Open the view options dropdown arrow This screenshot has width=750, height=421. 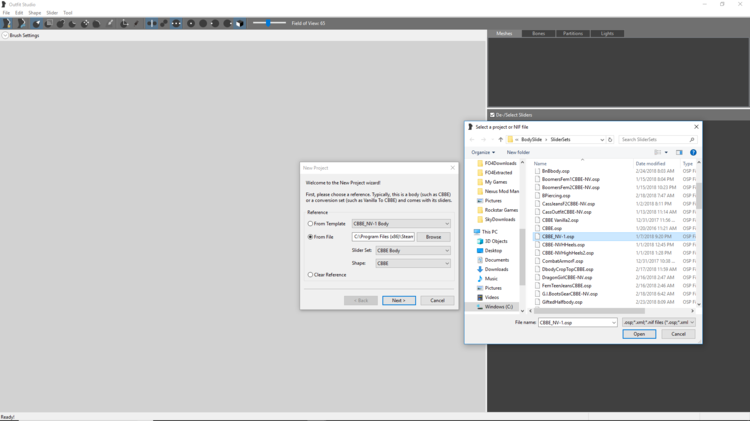click(666, 153)
